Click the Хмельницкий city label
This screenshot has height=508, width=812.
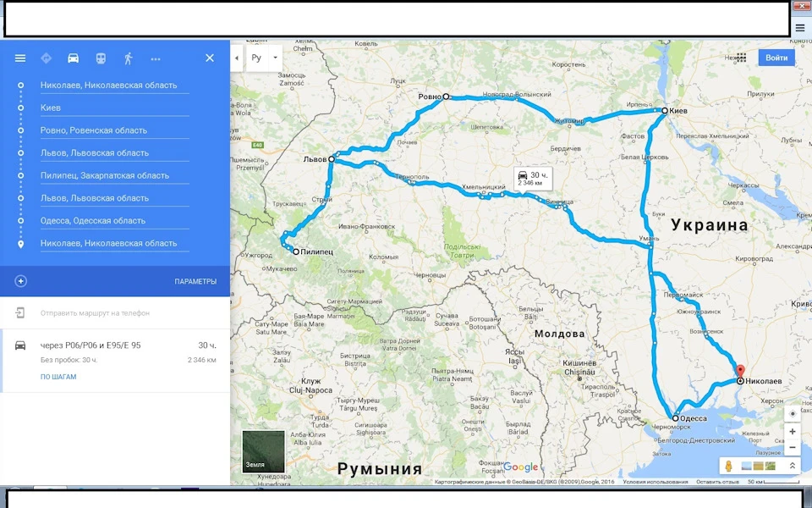tap(483, 186)
